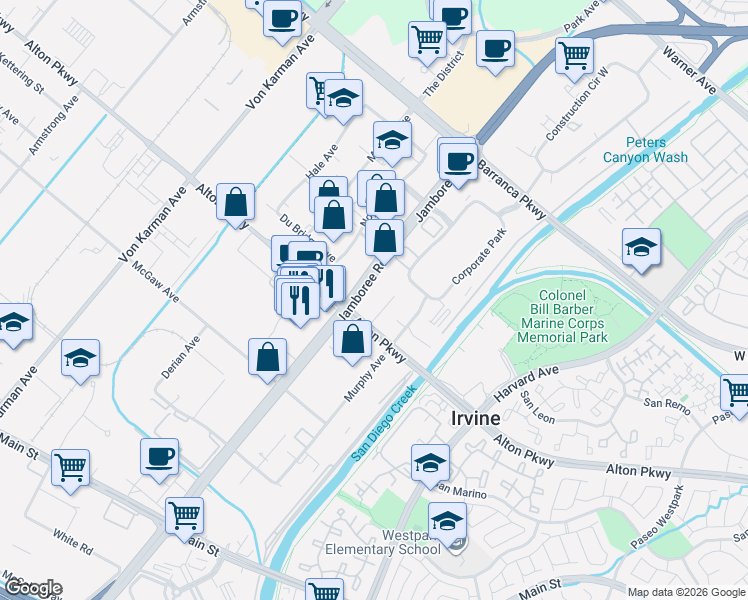Click the Irvine city label
Viewport: 748px width, 600px height.
point(476,418)
